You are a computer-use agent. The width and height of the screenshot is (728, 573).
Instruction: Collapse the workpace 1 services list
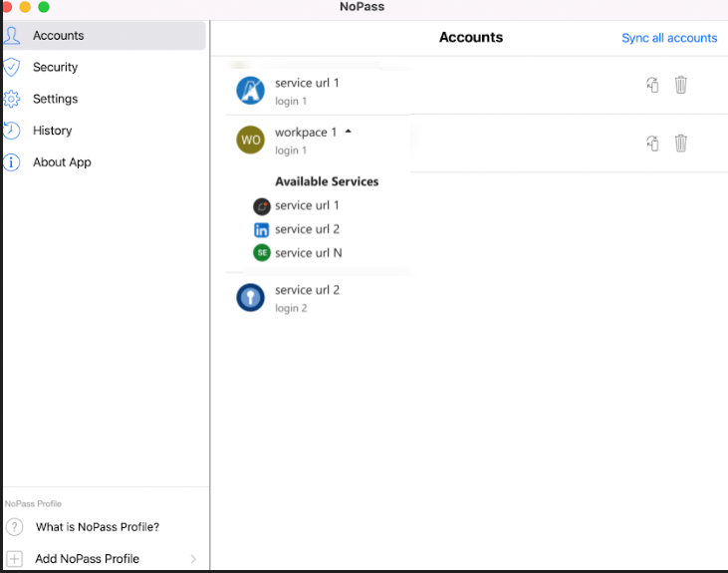pos(349,132)
